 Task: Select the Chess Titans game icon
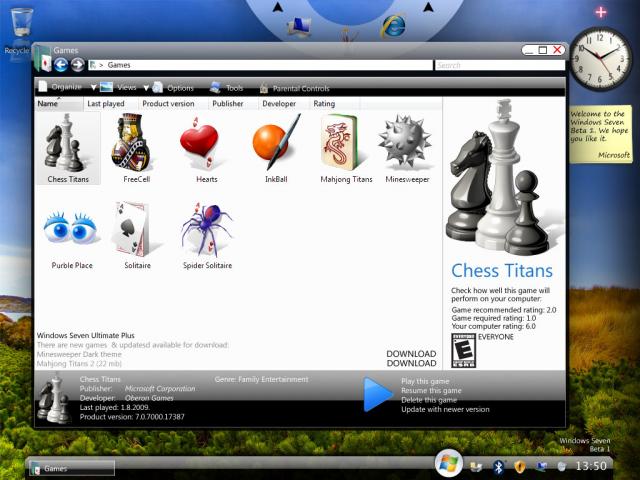pyautogui.click(x=68, y=148)
